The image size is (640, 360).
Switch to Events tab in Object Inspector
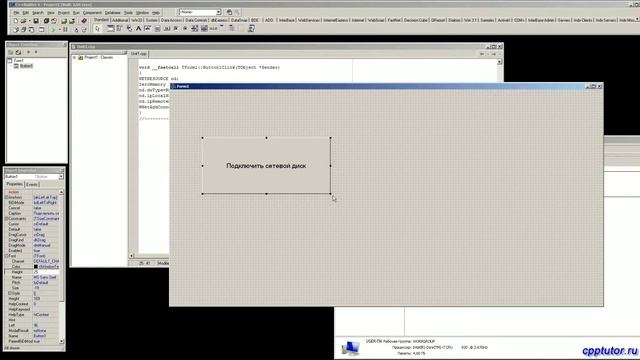click(x=32, y=184)
